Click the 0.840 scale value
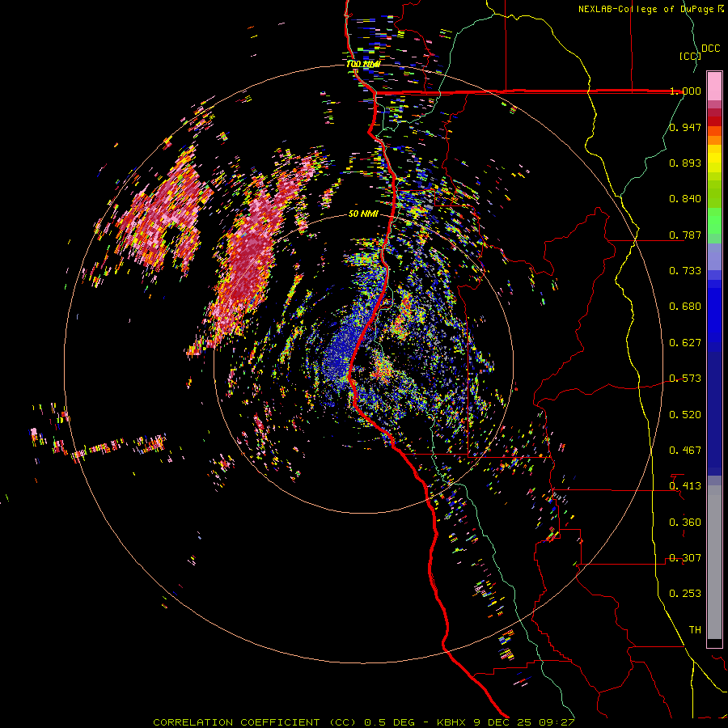Screen dimensions: 728x728 pyautogui.click(x=685, y=199)
